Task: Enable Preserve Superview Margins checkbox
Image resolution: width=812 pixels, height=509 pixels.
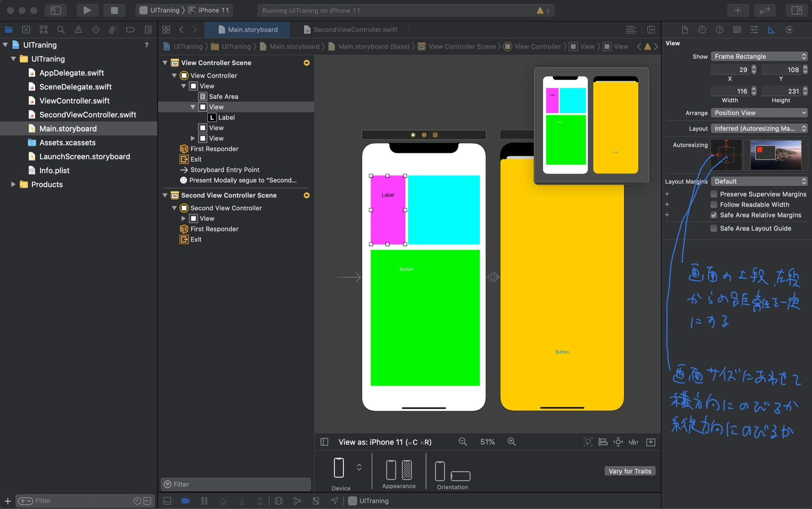Action: pos(714,194)
